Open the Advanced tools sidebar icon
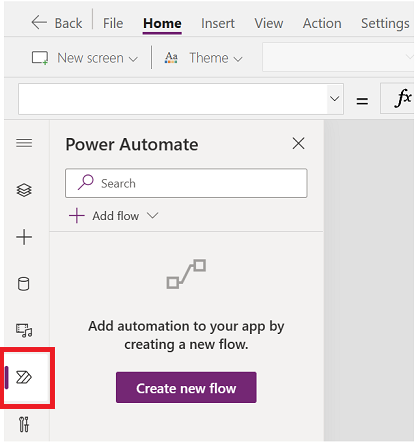Image resolution: width=418 pixels, height=444 pixels. point(24,425)
